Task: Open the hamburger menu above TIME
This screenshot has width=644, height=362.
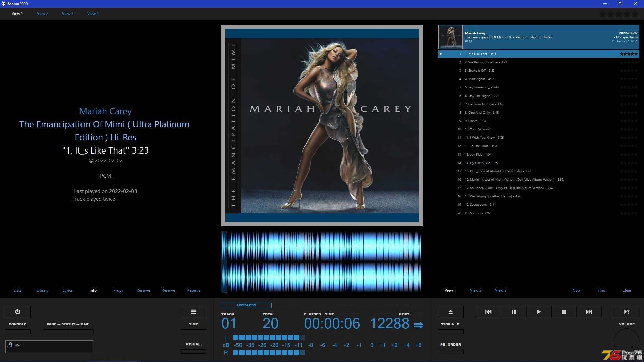Action: coord(194,312)
